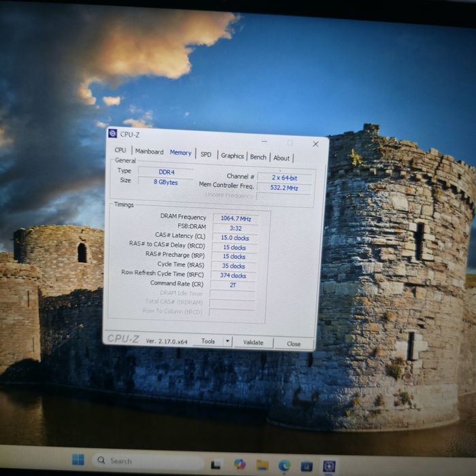Minimize the CPU-Z window
Image resolution: width=476 pixels, height=476 pixels.
coord(265,141)
